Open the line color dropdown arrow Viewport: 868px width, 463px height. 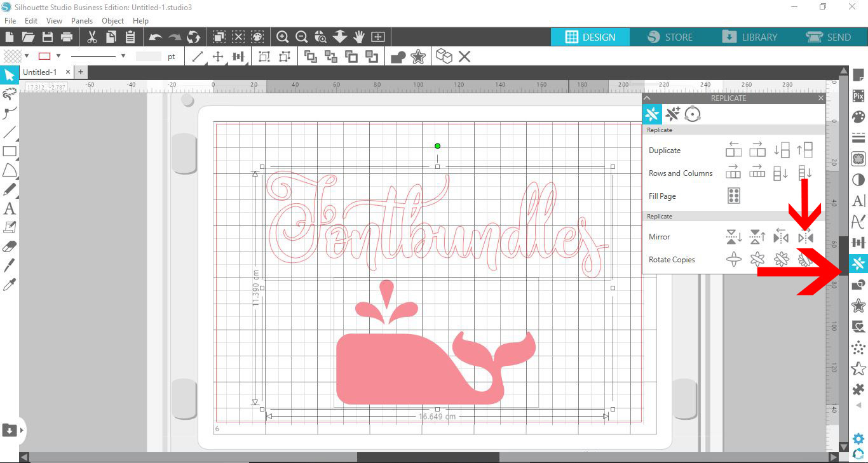58,57
